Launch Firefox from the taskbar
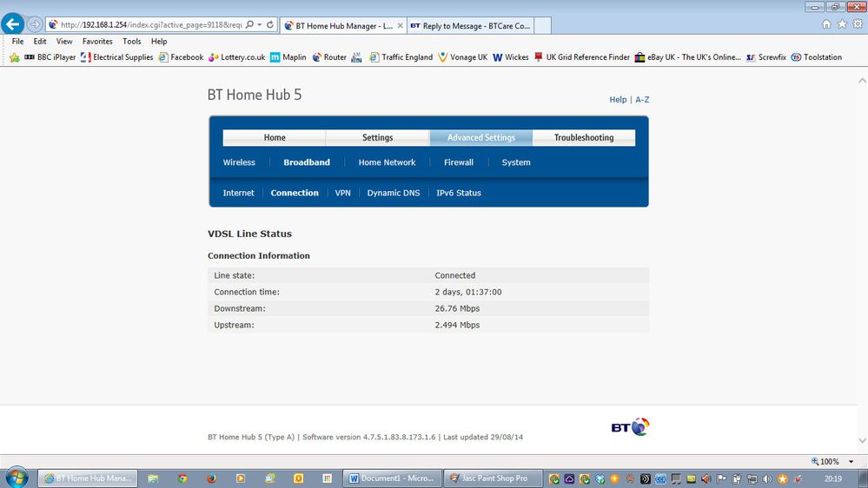The height and width of the screenshot is (488, 868). 211,478
